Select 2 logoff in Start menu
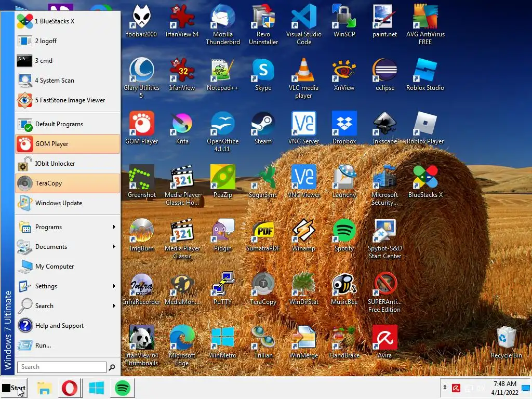This screenshot has width=532, height=399. tap(68, 41)
